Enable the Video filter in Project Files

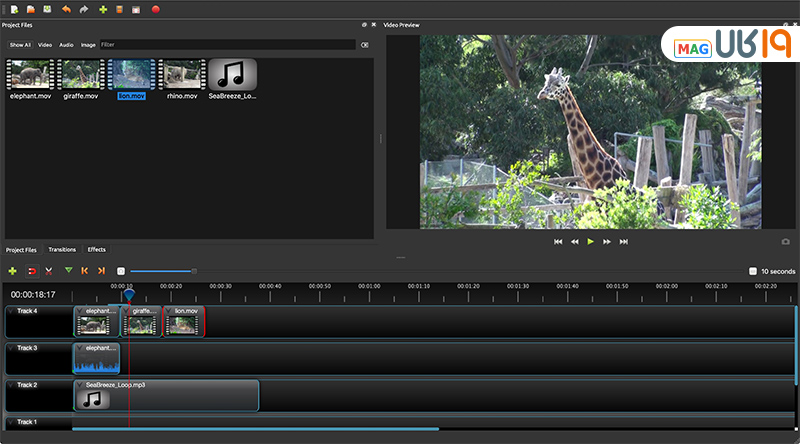click(45, 45)
